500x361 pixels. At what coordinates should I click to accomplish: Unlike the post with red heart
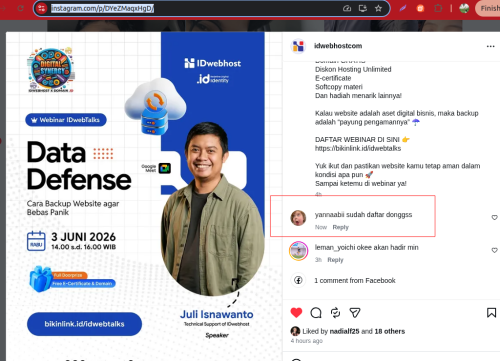pos(296,313)
